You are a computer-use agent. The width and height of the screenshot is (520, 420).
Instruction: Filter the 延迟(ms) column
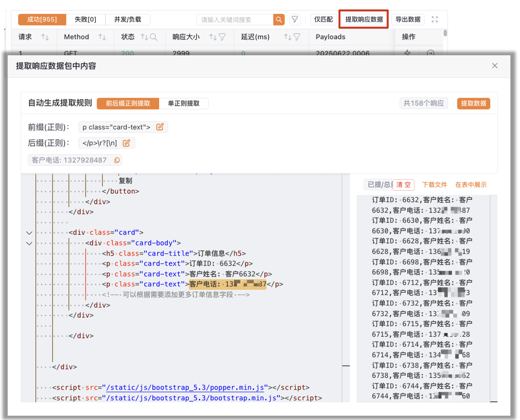click(297, 37)
